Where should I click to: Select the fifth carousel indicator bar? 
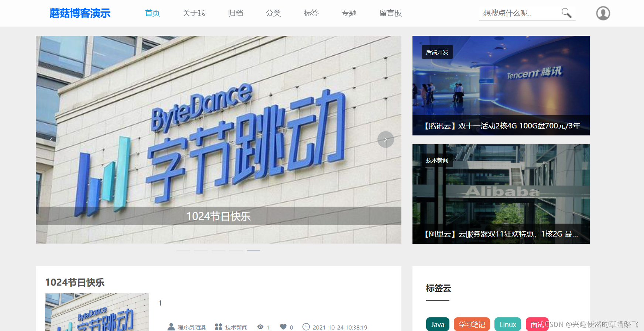click(253, 251)
